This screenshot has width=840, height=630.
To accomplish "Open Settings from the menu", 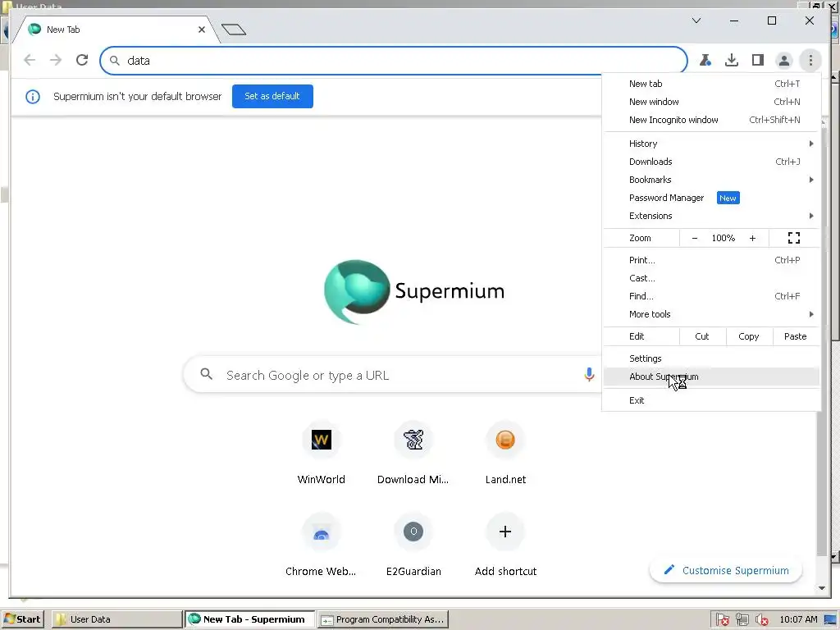I will pos(711,359).
